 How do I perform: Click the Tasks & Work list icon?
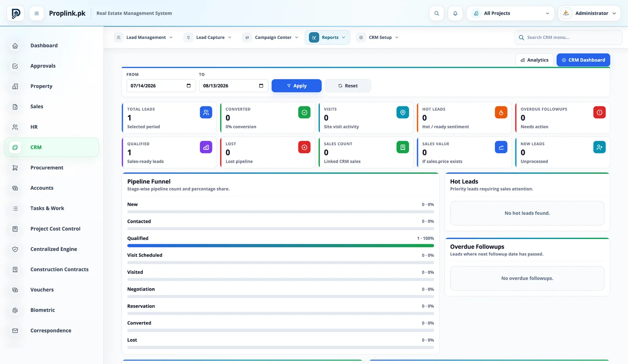[15, 209]
